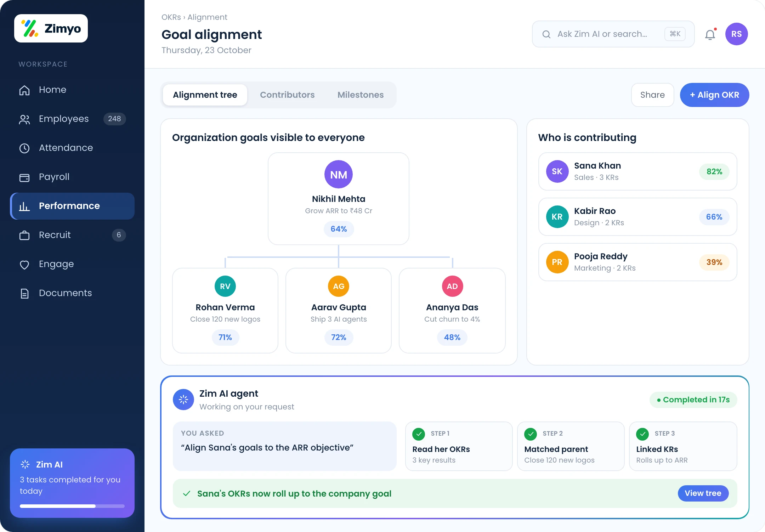Open Documents in the sidebar
Viewport: 765px width, 532px height.
(72, 293)
